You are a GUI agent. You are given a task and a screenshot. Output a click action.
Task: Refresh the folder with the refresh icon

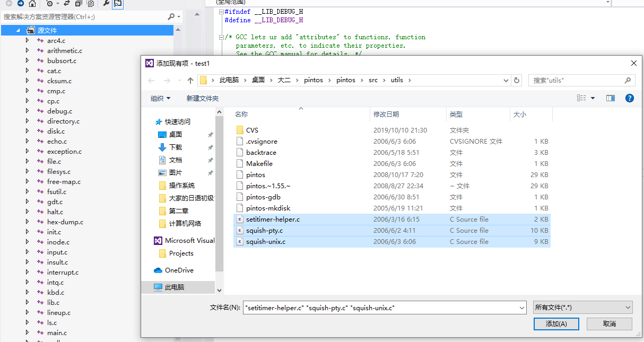pos(516,80)
